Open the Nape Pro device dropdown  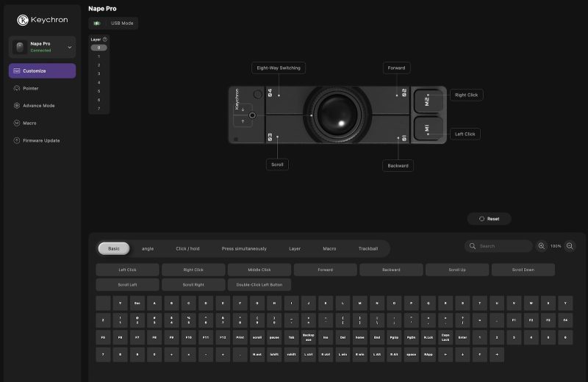42,47
